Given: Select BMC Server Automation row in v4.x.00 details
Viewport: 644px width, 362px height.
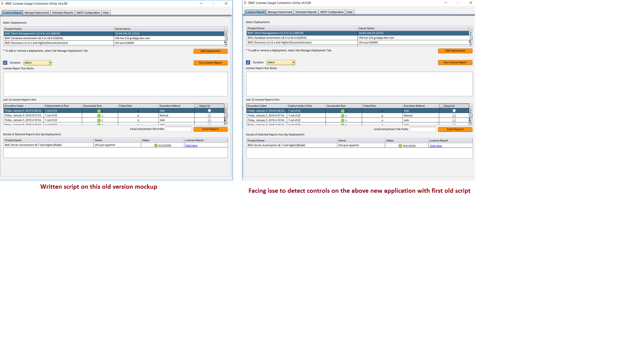Looking at the screenshot, I should [x=115, y=145].
